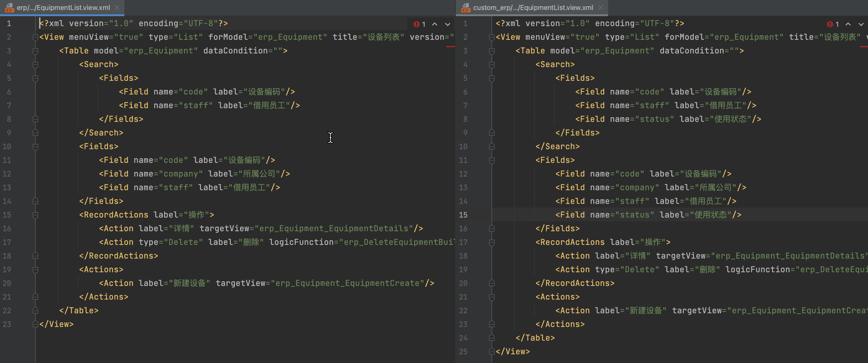Collapse the Search block in left editor

(x=35, y=64)
